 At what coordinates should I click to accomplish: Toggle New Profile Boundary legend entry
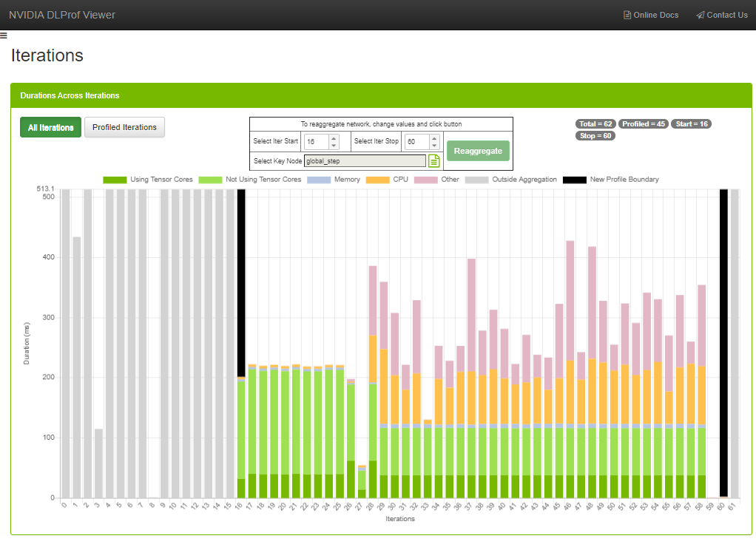[574, 180]
